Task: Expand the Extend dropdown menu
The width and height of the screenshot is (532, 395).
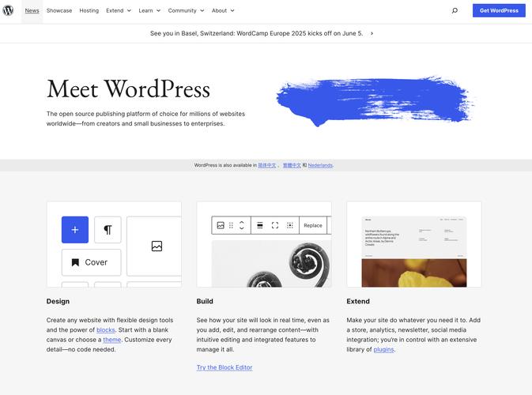Action: click(119, 10)
